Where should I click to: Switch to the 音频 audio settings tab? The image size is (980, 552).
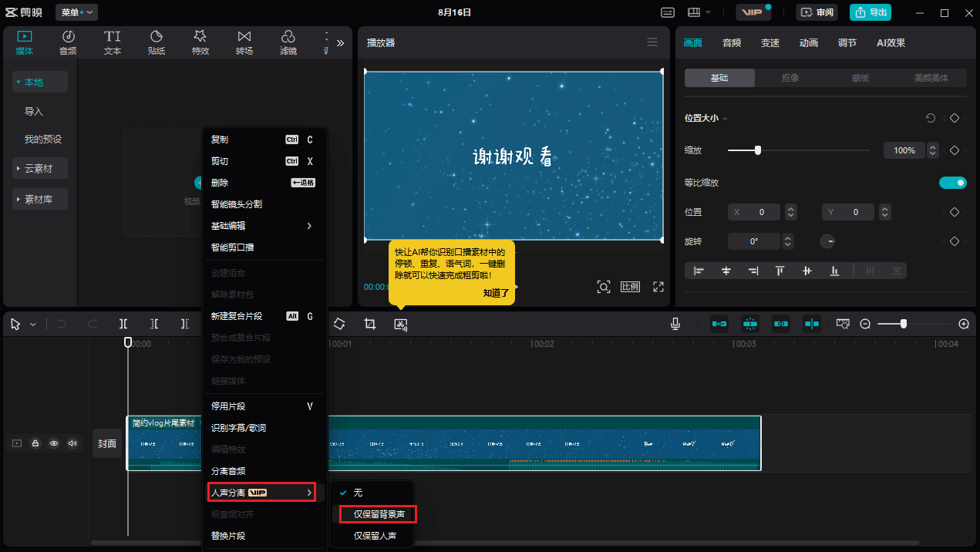pyautogui.click(x=731, y=42)
